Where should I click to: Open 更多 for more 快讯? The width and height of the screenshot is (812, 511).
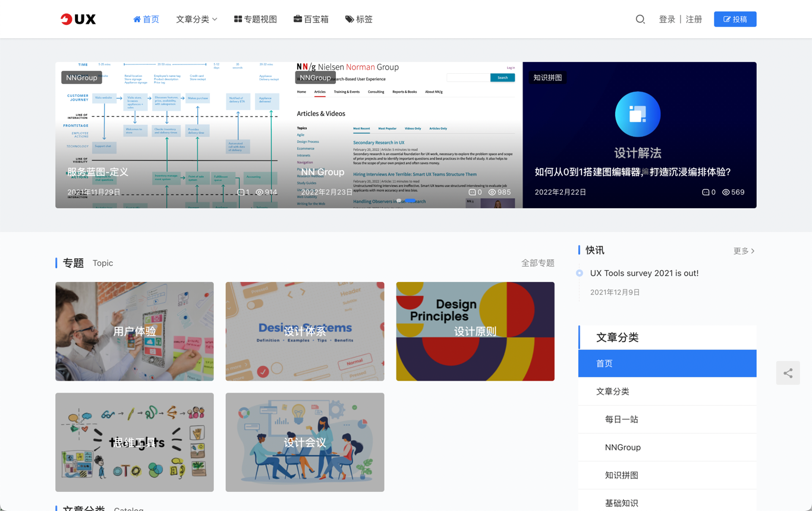tap(744, 251)
